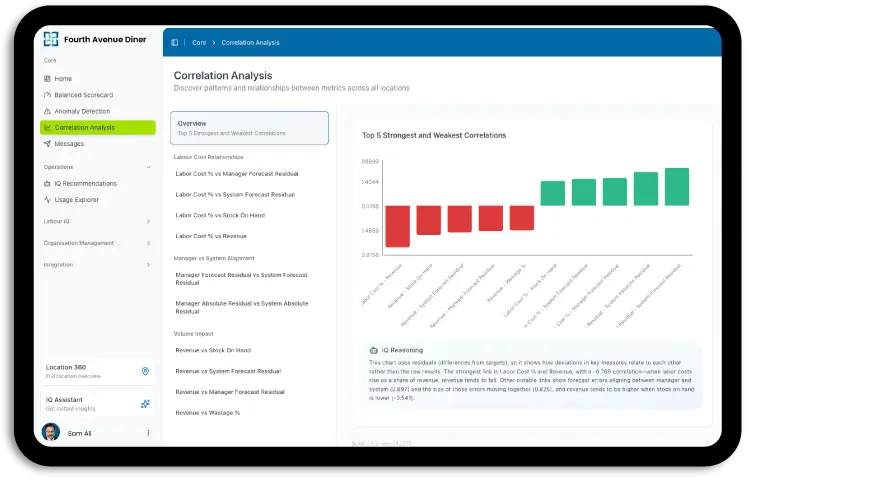Expand the Integration section
890x482 pixels.
(148, 265)
